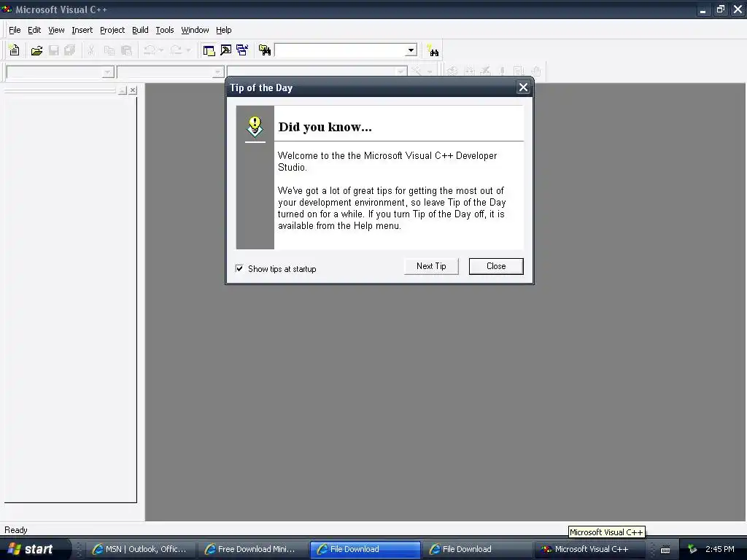Open the WizardBar actions dropdown arrow
The height and width of the screenshot is (560, 747).
(x=429, y=72)
